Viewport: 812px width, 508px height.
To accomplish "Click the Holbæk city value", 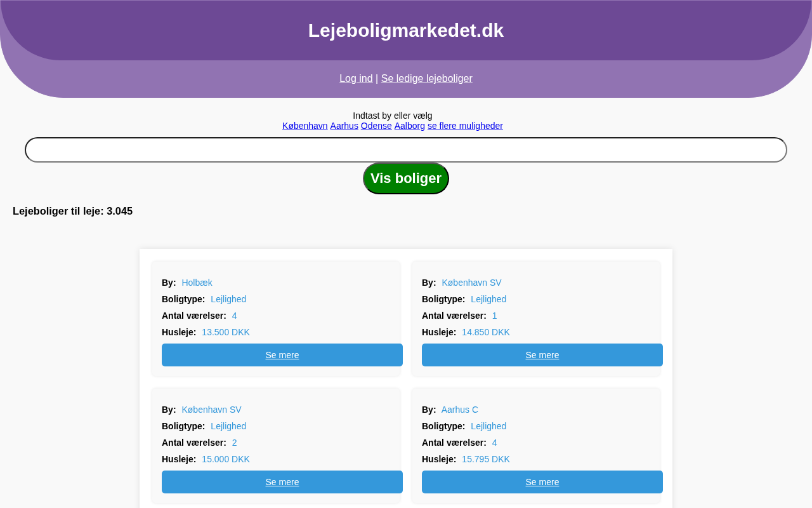I will tap(197, 283).
